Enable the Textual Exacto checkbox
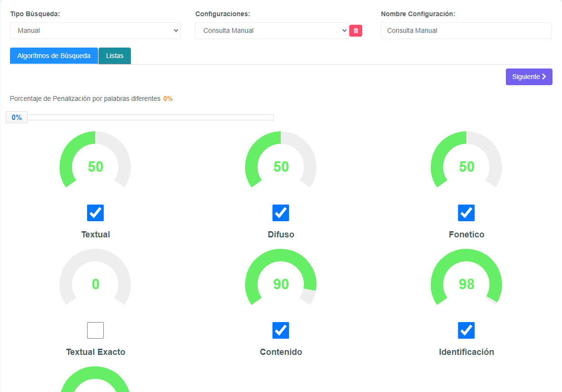This screenshot has height=392, width=562. click(95, 330)
